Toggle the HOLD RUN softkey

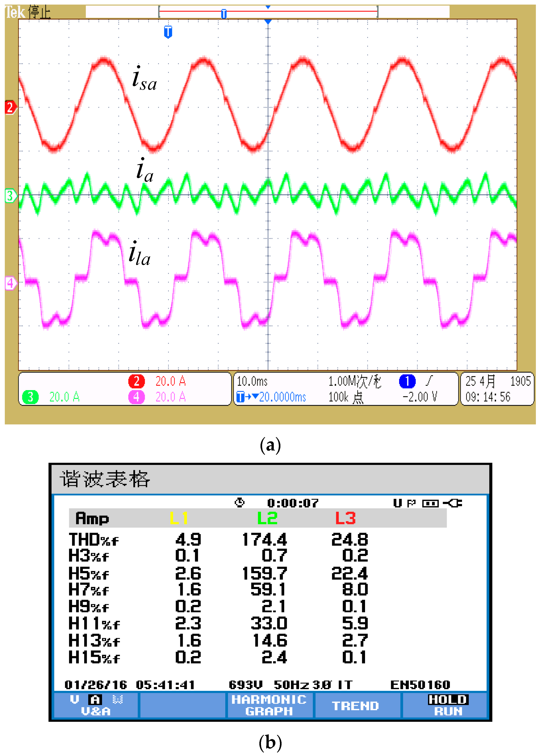tap(448, 705)
